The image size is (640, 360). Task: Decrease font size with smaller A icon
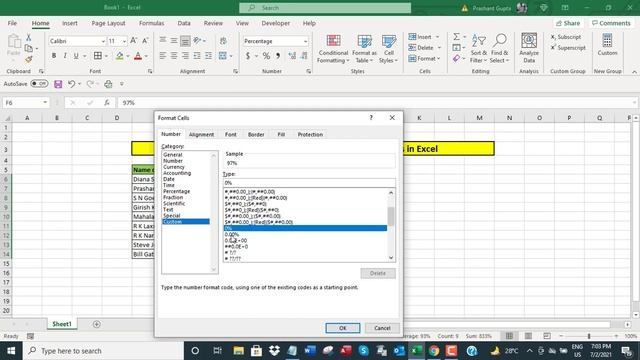145,41
